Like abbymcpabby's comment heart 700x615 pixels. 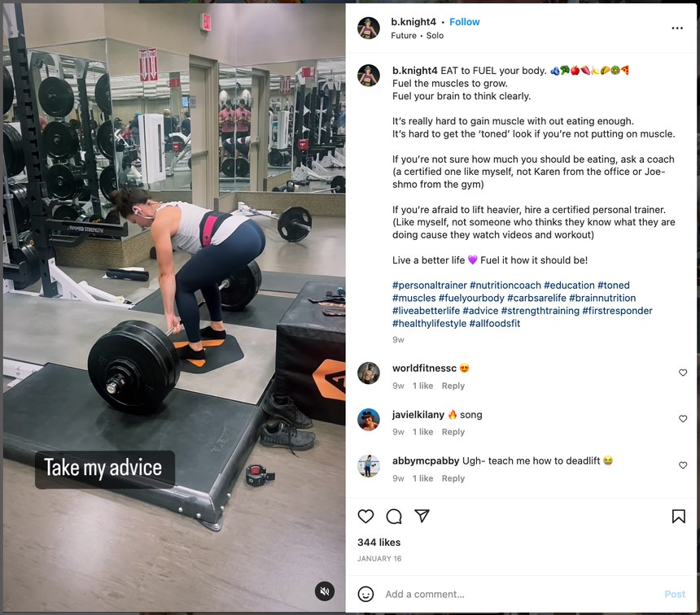[683, 465]
